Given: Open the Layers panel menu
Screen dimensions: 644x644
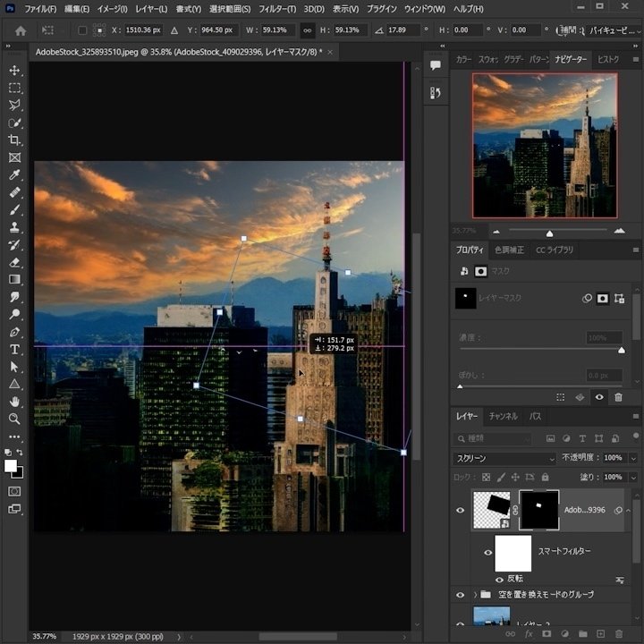Looking at the screenshot, I should coord(635,417).
